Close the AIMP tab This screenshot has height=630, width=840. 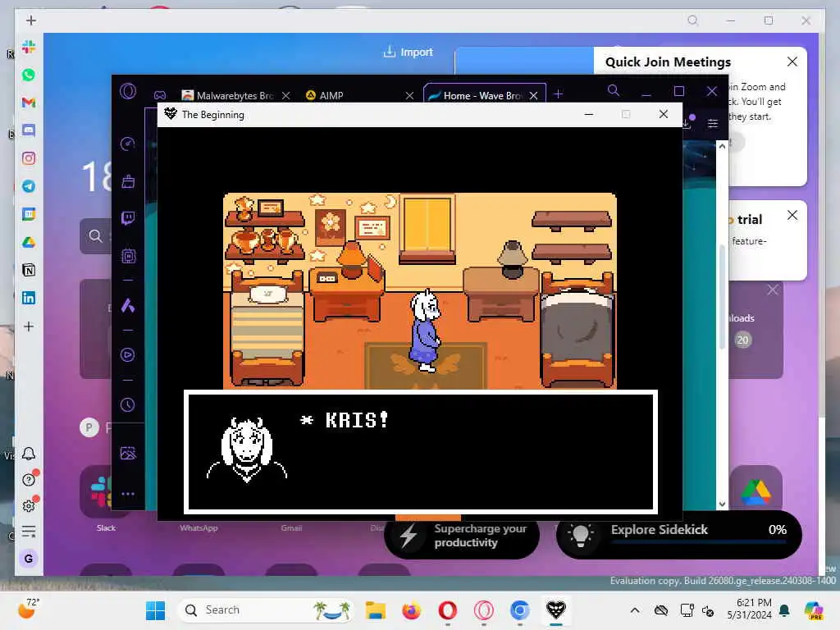(410, 95)
